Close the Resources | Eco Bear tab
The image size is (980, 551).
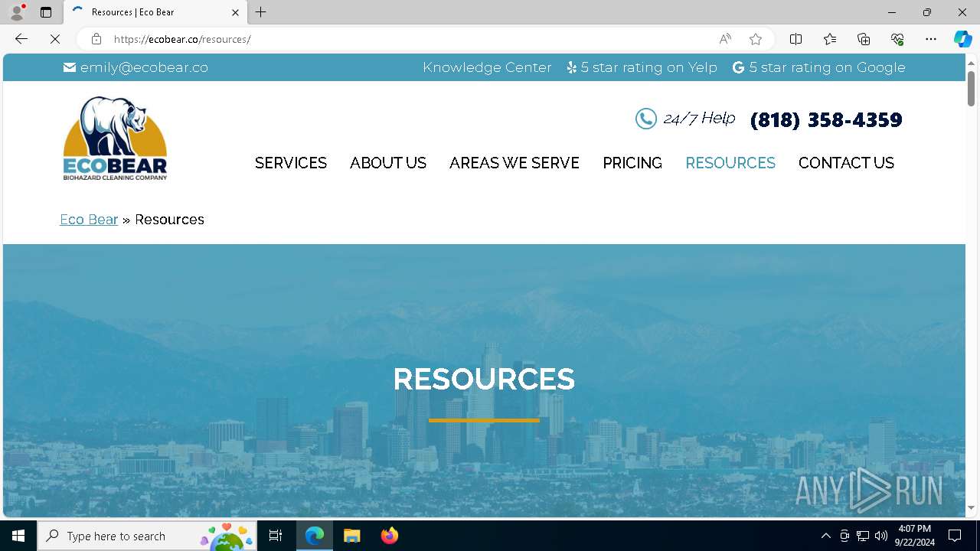235,12
